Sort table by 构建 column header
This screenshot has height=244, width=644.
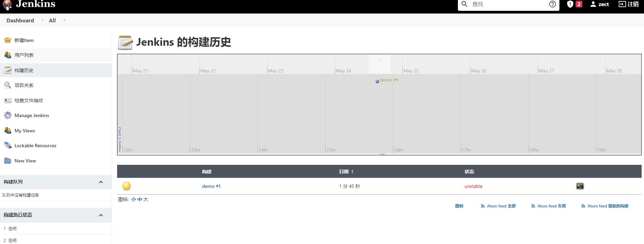(207, 172)
